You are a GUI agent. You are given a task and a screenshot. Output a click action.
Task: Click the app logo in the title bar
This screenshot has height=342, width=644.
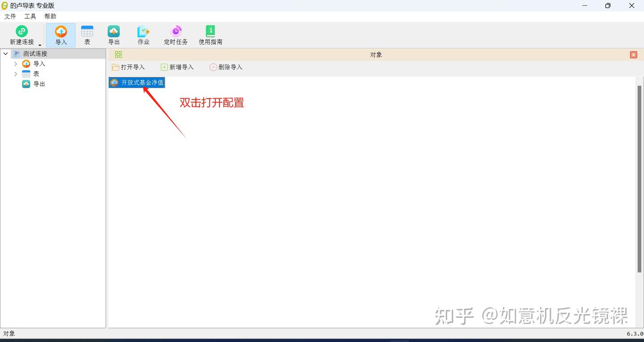pyautogui.click(x=4, y=5)
